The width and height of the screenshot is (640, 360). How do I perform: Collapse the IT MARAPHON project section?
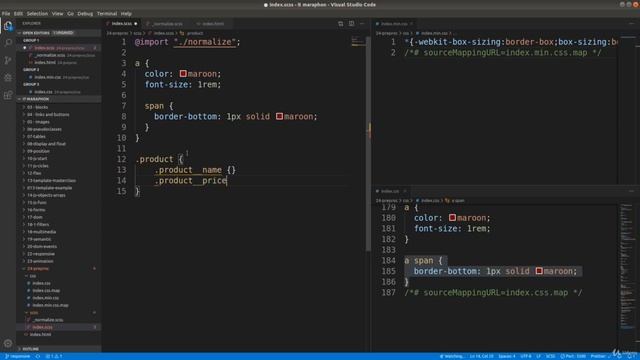click(x=59, y=99)
